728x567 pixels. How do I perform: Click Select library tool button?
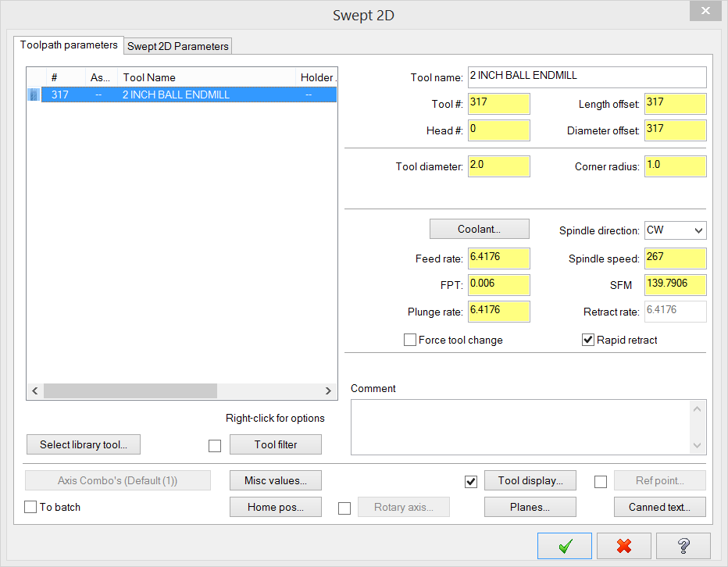click(x=84, y=444)
